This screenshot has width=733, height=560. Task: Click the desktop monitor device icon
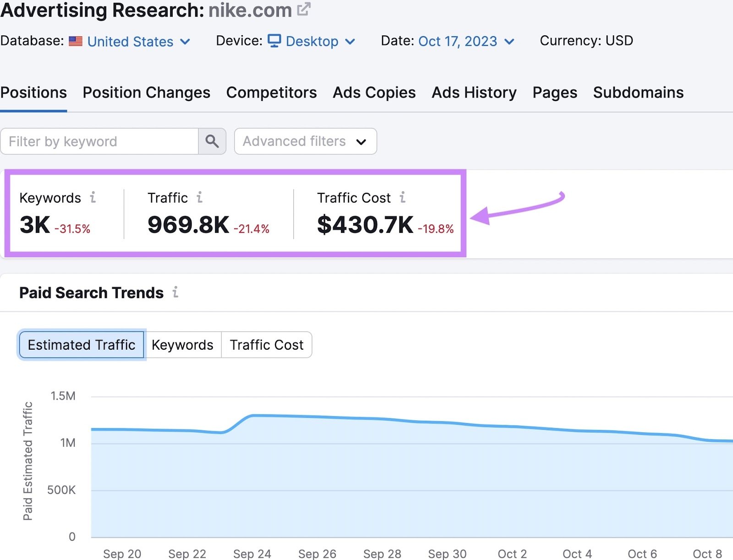pyautogui.click(x=274, y=41)
